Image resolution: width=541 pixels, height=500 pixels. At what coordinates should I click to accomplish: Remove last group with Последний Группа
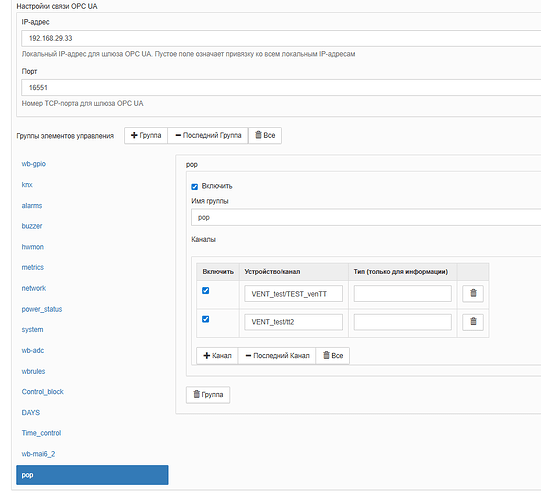click(208, 136)
